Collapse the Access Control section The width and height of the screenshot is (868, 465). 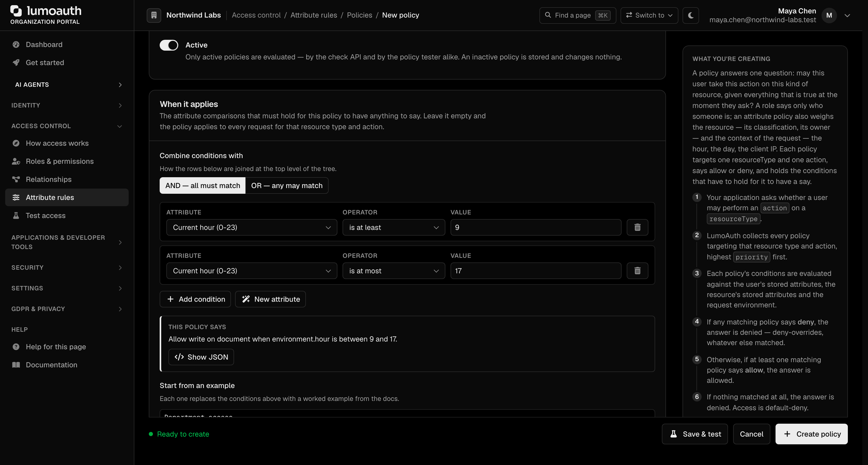pos(67,126)
